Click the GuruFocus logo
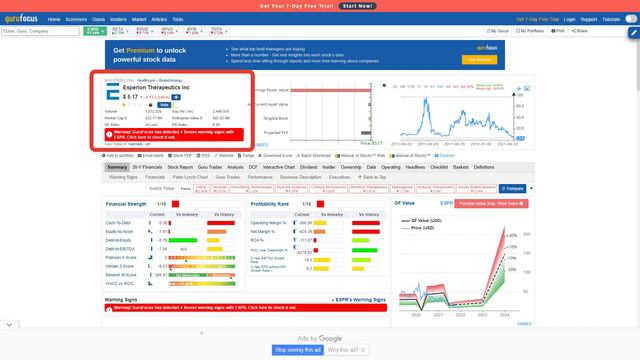Screen dimensions: 640x360 coord(21,19)
